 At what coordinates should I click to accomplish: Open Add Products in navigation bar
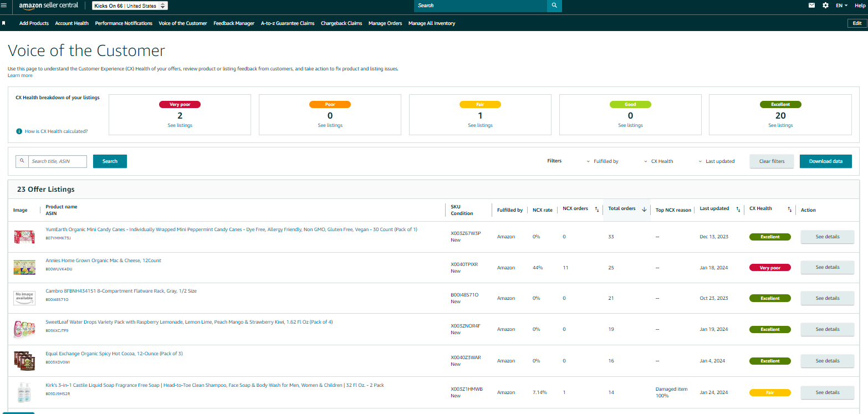point(34,23)
